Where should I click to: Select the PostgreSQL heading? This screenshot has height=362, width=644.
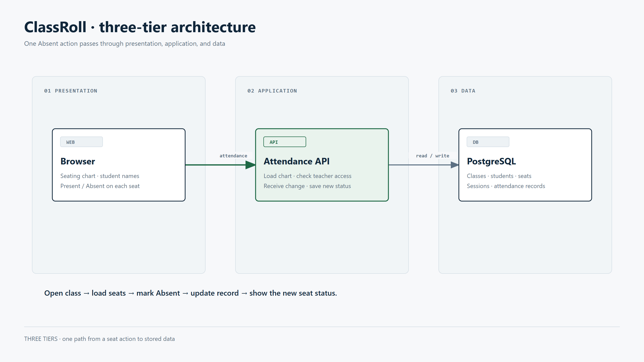point(491,161)
